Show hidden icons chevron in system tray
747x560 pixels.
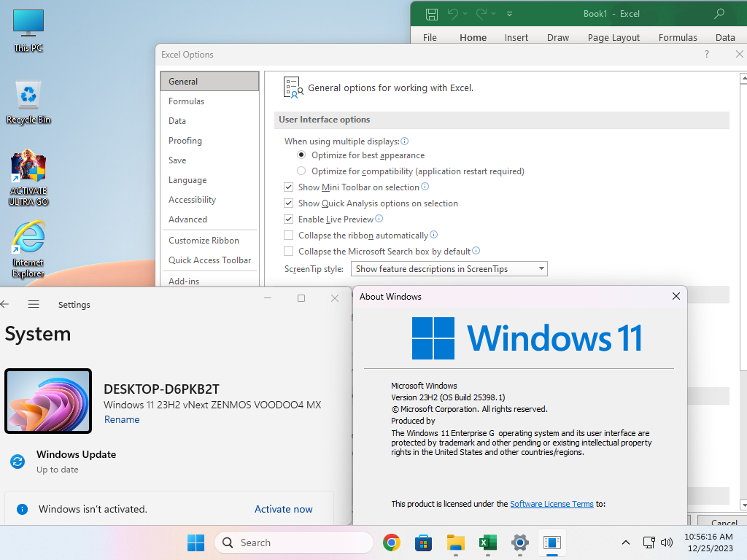(626, 542)
